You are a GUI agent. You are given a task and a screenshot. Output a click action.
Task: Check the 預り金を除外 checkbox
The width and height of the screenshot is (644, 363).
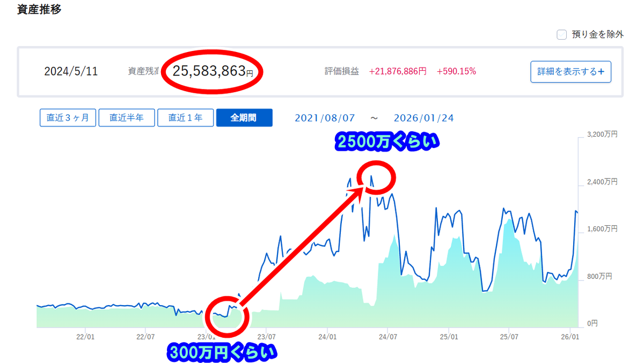(x=561, y=35)
